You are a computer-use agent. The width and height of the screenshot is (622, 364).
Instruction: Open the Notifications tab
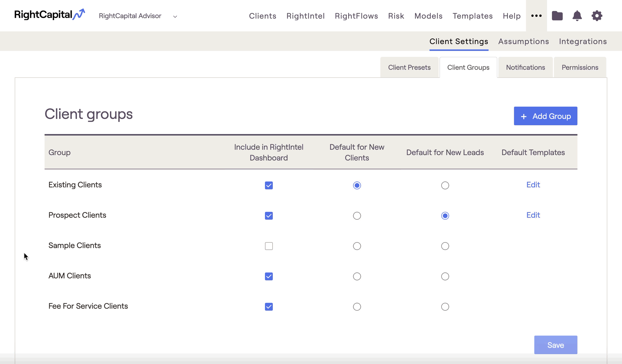[x=525, y=67]
